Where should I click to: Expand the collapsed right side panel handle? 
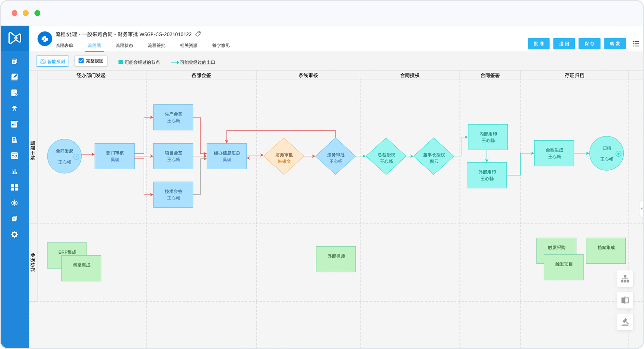(x=641, y=209)
